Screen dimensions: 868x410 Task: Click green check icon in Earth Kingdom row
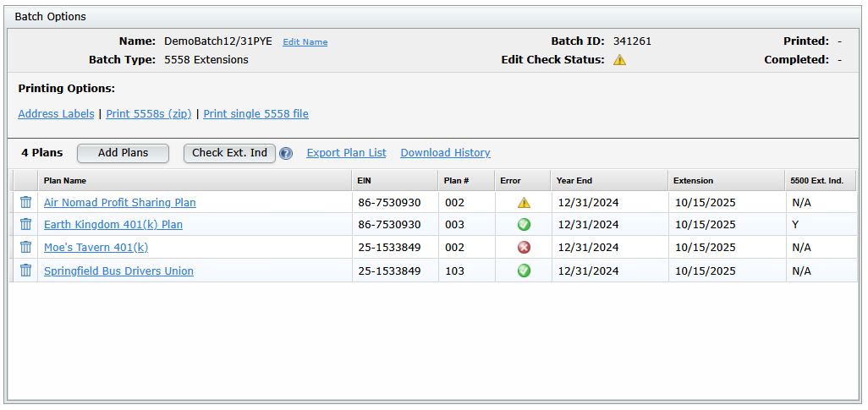coord(524,225)
